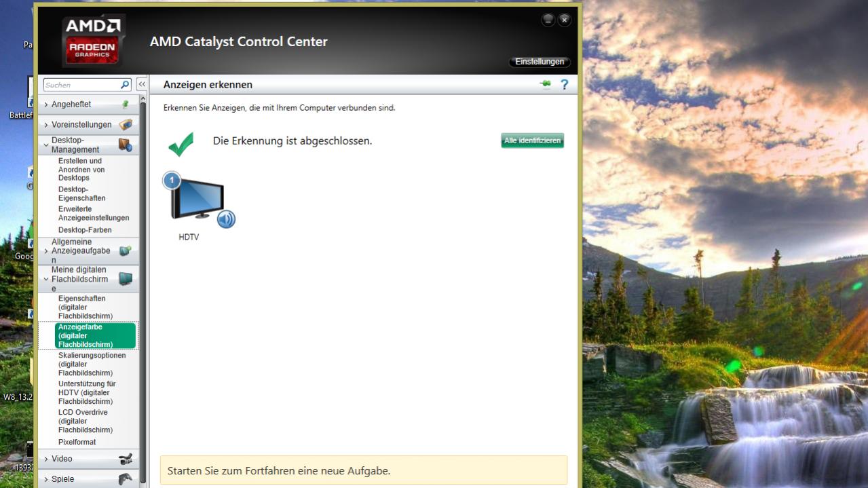Collapse the Desktop-Management section
The width and height of the screenshot is (868, 488).
[x=46, y=145]
